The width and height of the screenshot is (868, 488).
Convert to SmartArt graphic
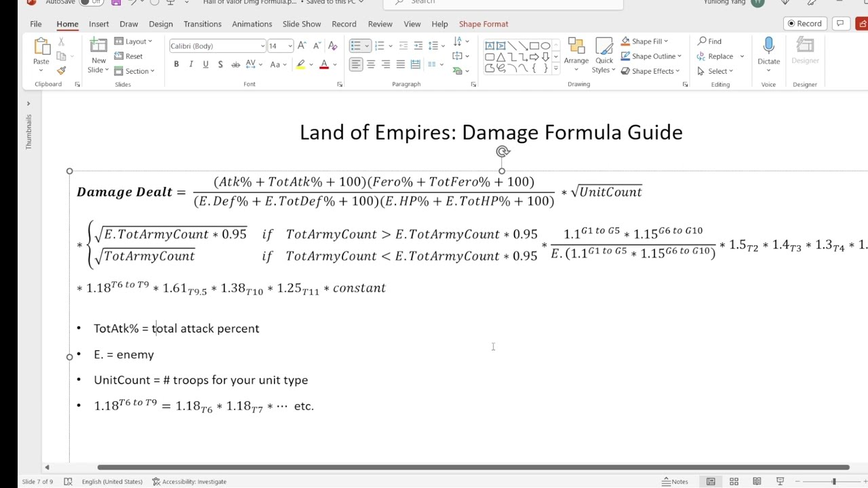pyautogui.click(x=460, y=71)
